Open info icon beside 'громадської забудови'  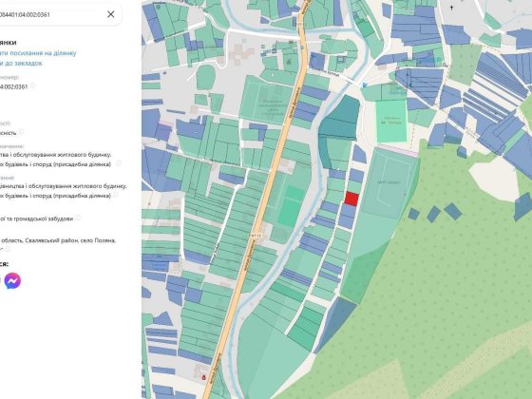tap(78, 218)
